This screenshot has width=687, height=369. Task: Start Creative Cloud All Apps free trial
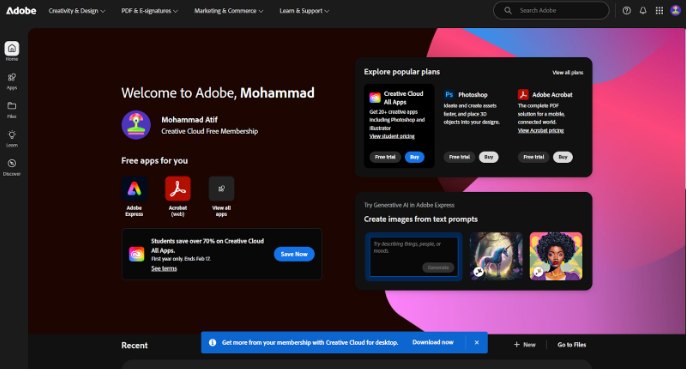pos(385,157)
